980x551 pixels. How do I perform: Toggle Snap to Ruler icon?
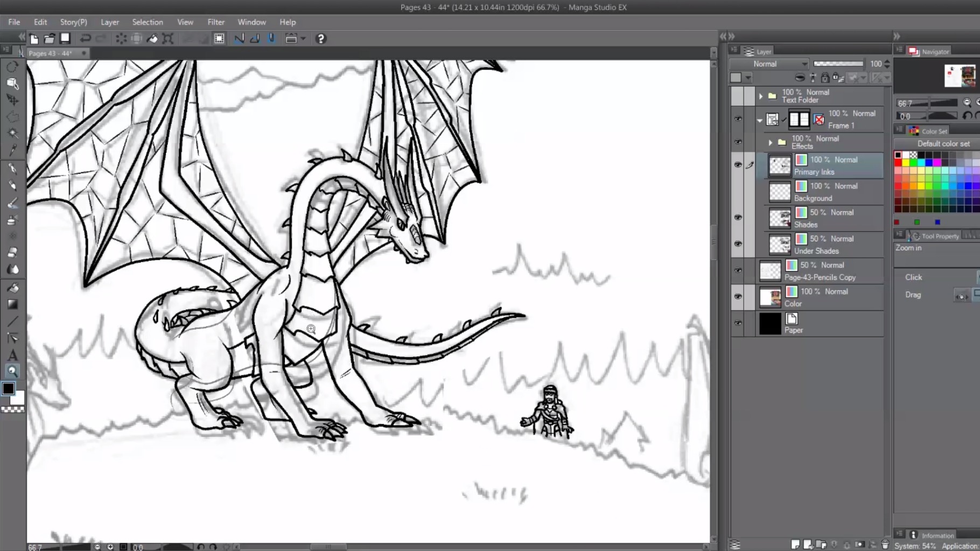(x=239, y=39)
